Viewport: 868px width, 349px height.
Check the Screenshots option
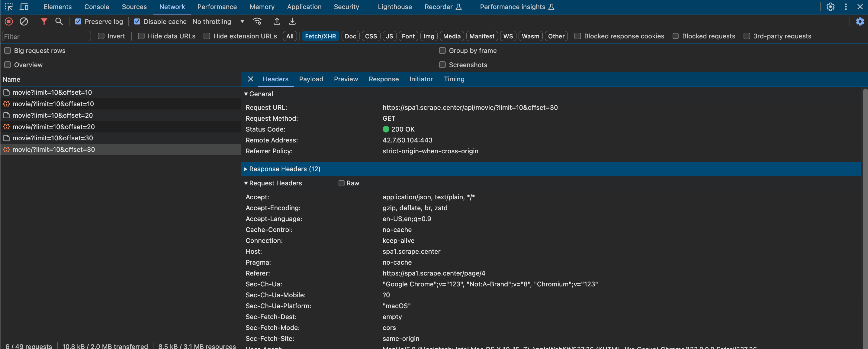[442, 65]
